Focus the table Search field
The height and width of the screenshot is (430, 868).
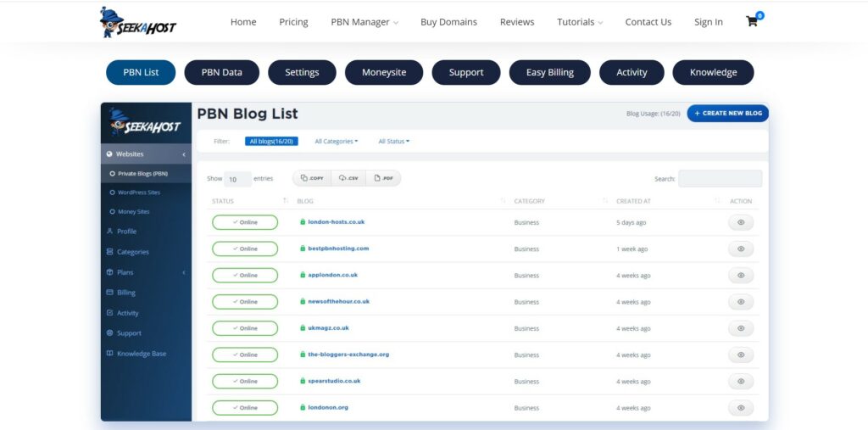click(x=721, y=178)
